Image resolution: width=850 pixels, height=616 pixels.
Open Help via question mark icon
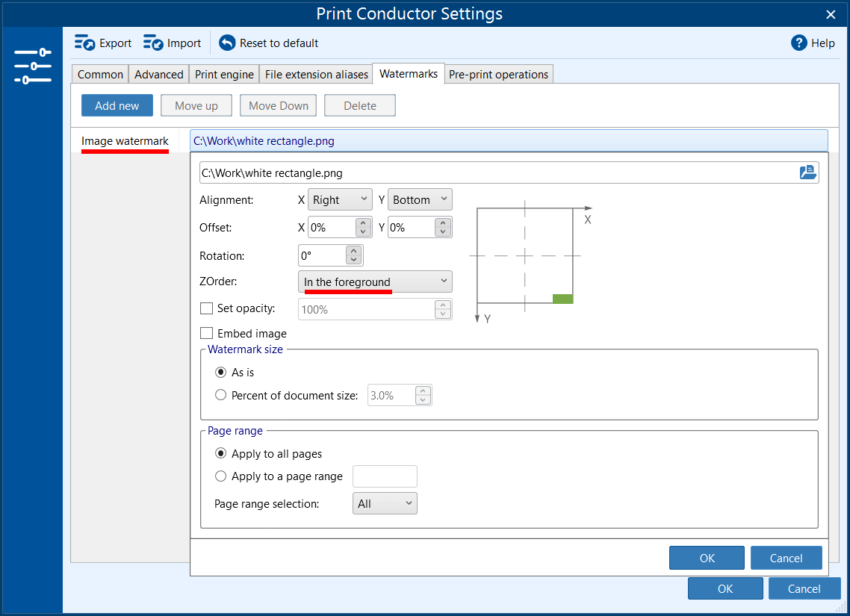799,43
